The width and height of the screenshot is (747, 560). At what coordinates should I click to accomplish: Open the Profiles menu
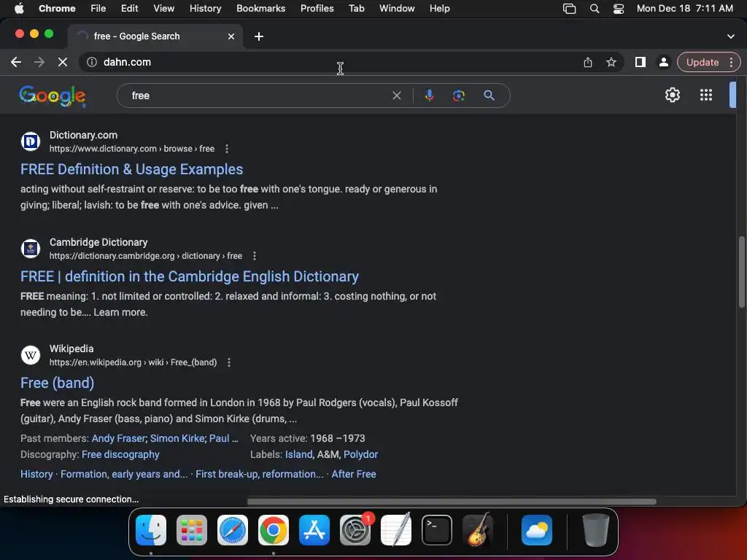coord(317,8)
